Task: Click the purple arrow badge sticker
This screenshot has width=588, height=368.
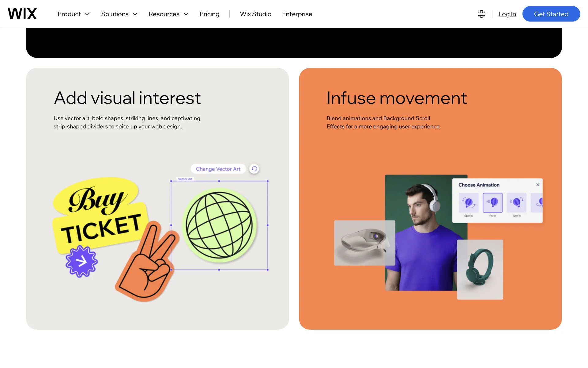Action: tap(81, 262)
